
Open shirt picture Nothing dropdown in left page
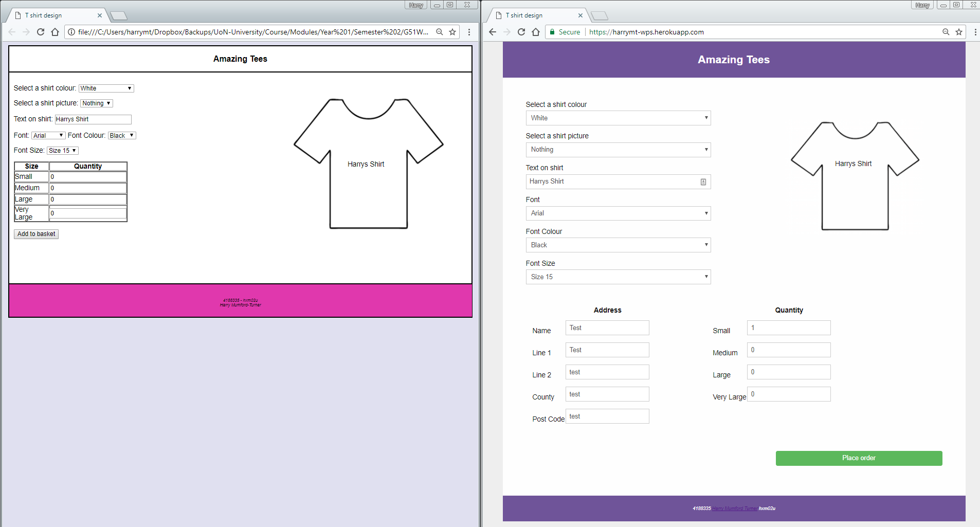97,103
